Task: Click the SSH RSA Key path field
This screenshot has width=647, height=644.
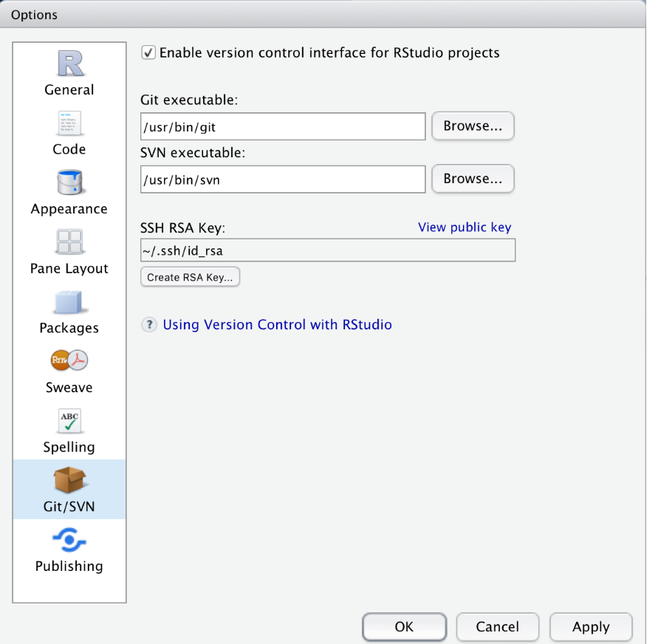Action: [x=327, y=250]
